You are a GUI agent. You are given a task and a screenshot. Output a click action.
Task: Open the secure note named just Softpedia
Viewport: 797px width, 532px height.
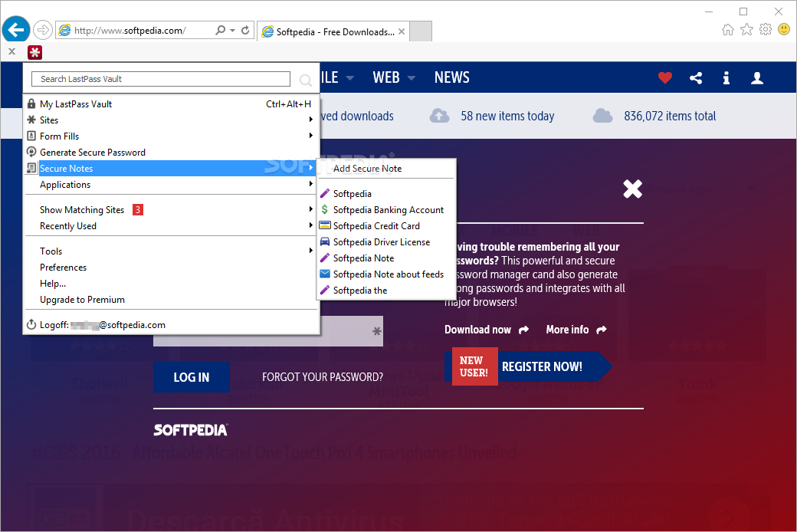coord(385,193)
